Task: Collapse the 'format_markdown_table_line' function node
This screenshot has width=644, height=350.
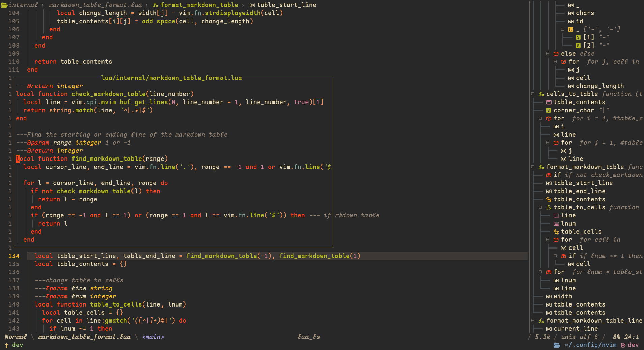Action: [x=533, y=321]
